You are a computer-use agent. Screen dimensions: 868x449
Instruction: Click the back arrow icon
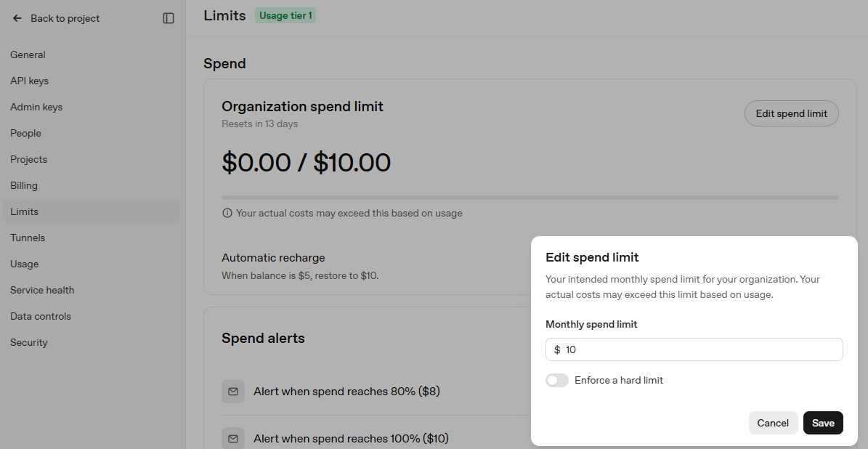17,18
